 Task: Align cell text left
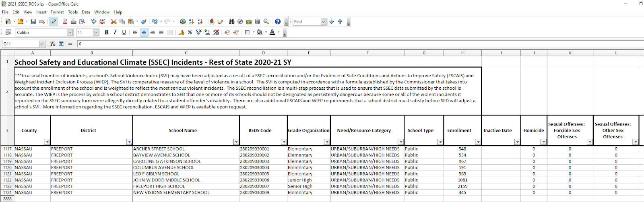pyautogui.click(x=135, y=32)
